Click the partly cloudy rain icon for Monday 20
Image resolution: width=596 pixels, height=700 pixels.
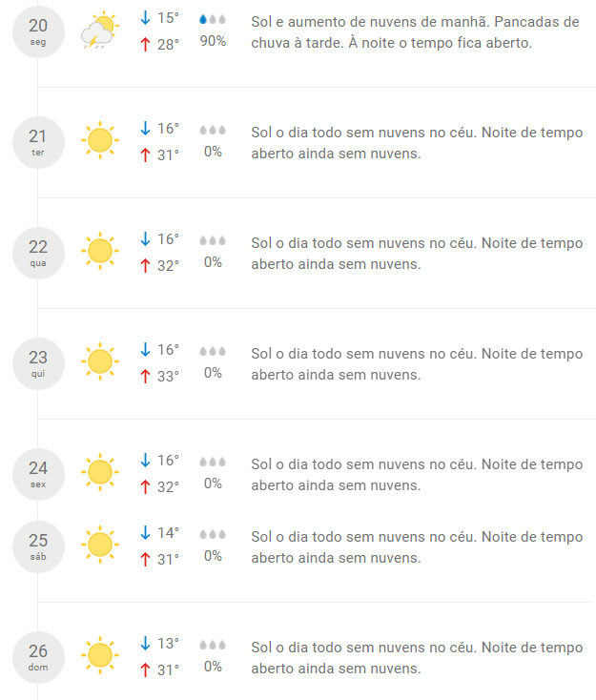point(98,31)
